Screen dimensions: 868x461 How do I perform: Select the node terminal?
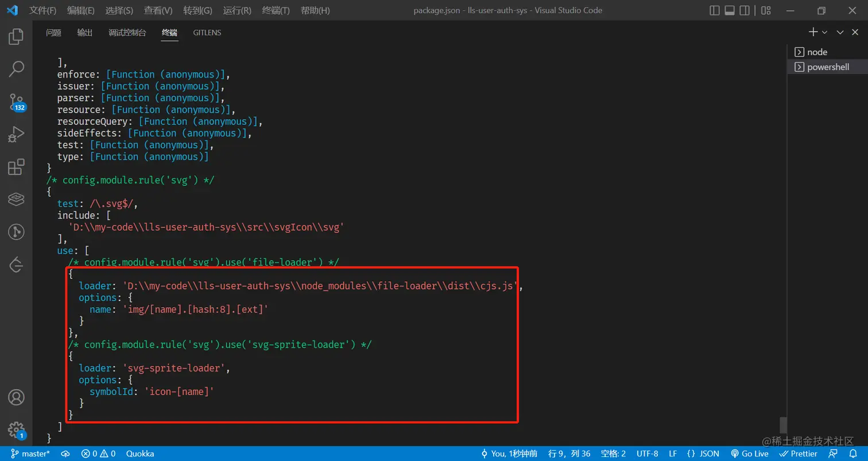(x=827, y=52)
